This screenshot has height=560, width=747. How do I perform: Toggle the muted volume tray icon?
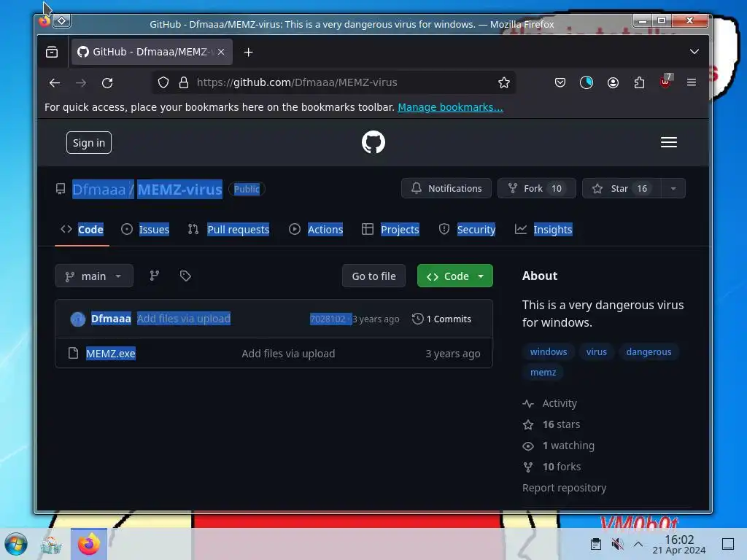[x=617, y=544]
